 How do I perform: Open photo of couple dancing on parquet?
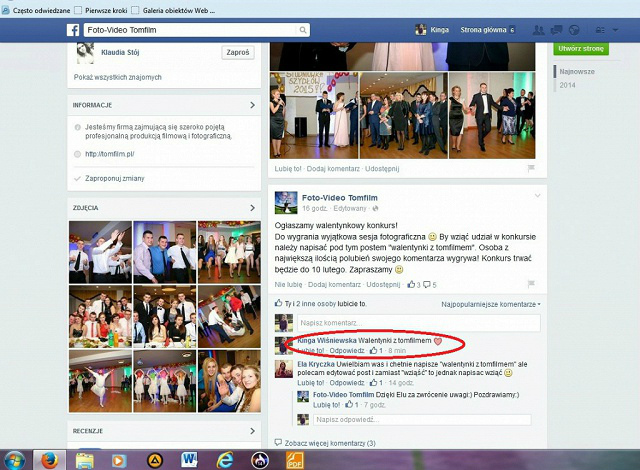click(492, 115)
